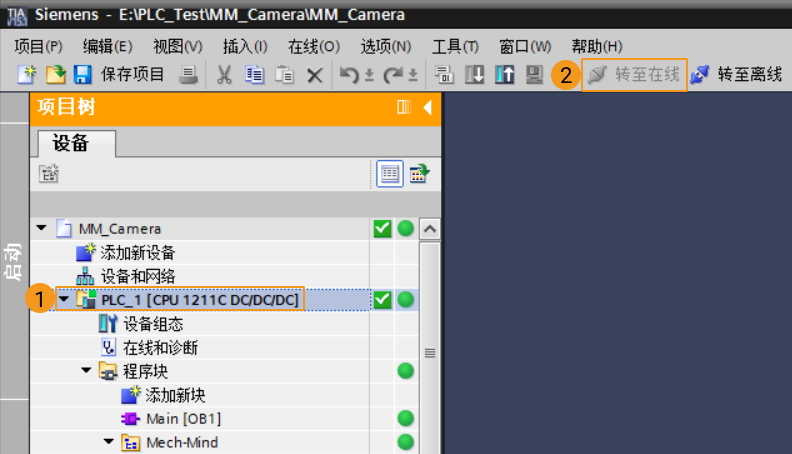Click the Paste clipboard icon
This screenshot has width=792, height=454.
coord(284,75)
